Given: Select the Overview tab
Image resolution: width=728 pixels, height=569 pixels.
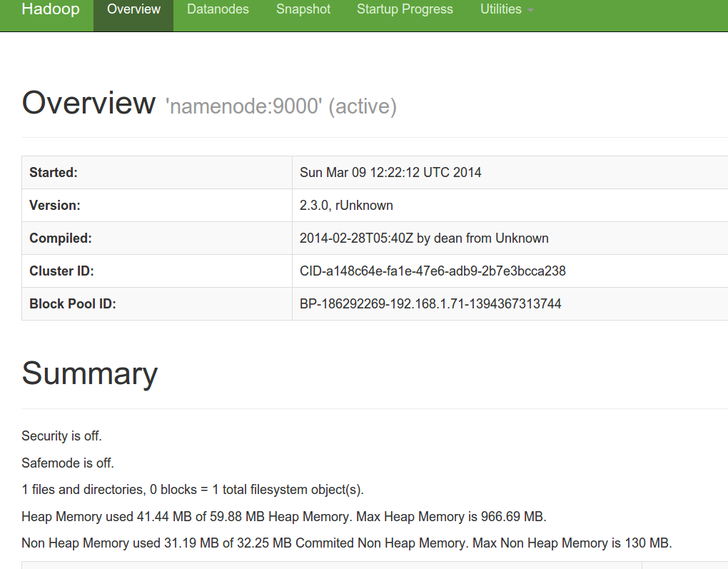Looking at the screenshot, I should (133, 9).
